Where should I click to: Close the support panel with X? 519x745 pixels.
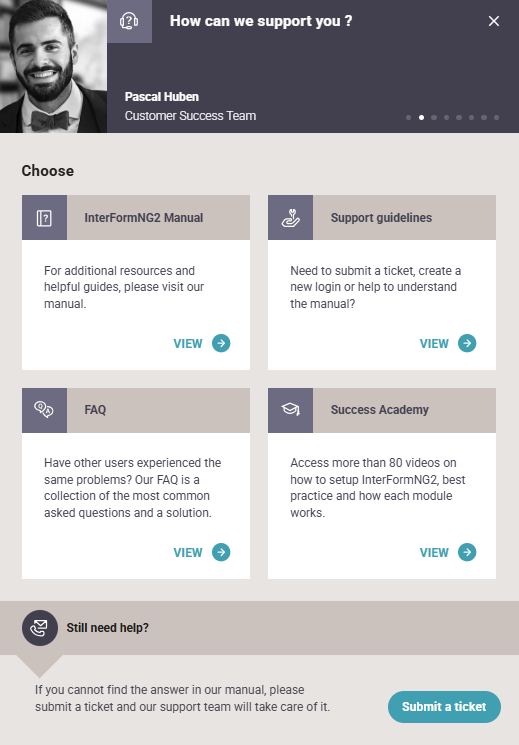tap(494, 21)
